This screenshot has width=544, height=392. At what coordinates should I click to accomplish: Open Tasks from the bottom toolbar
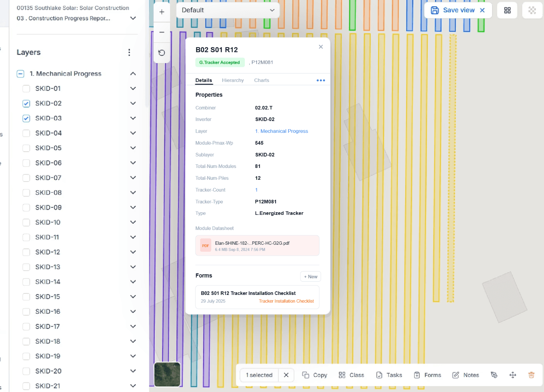tap(389, 375)
